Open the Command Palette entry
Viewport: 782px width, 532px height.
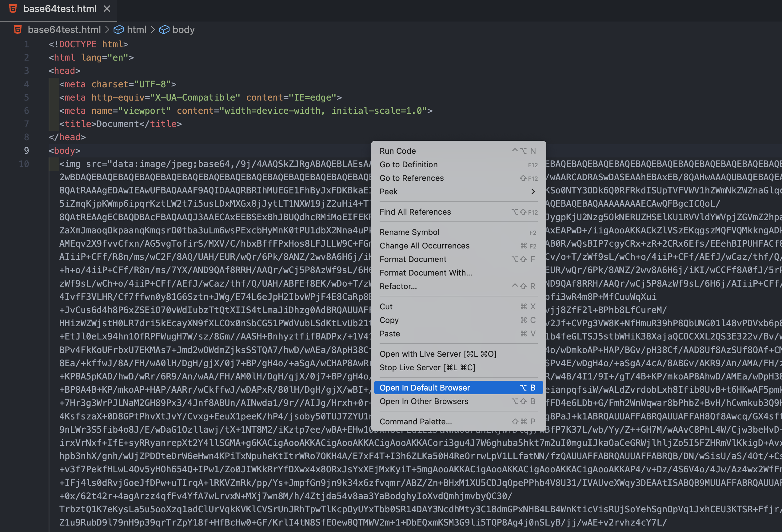click(x=416, y=421)
